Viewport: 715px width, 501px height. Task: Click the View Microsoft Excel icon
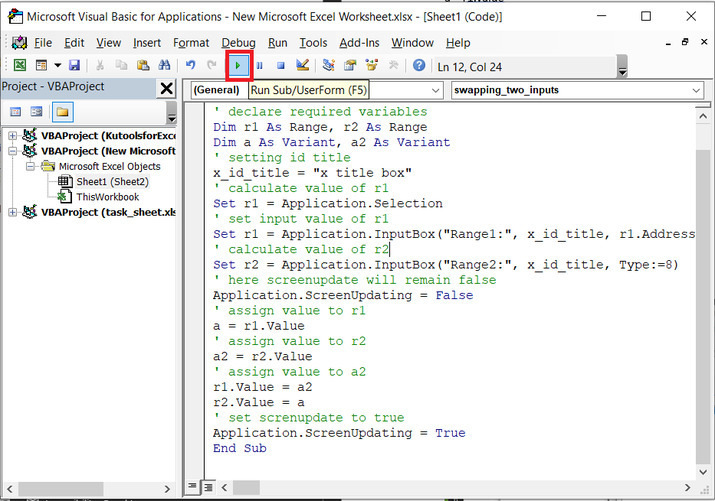19,65
